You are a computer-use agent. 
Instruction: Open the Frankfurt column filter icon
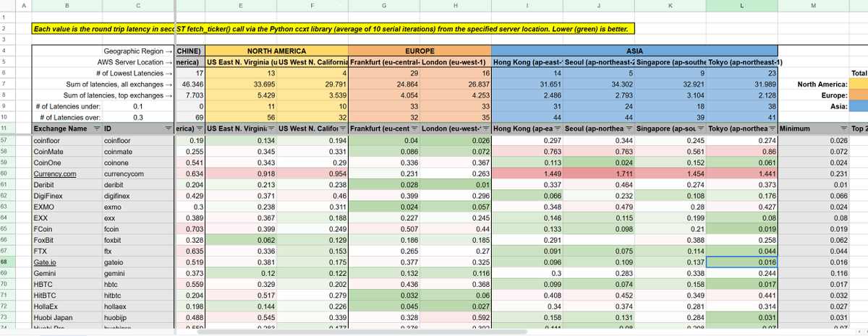point(414,128)
